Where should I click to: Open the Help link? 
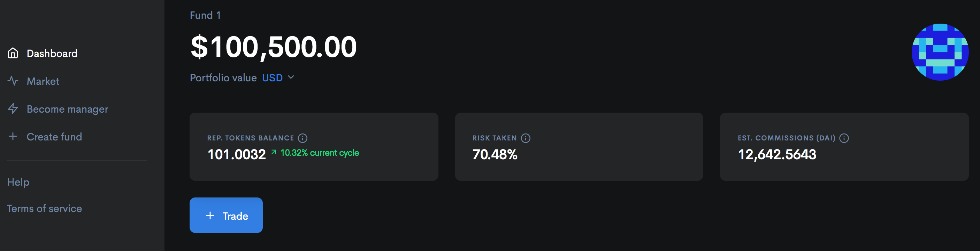18,182
